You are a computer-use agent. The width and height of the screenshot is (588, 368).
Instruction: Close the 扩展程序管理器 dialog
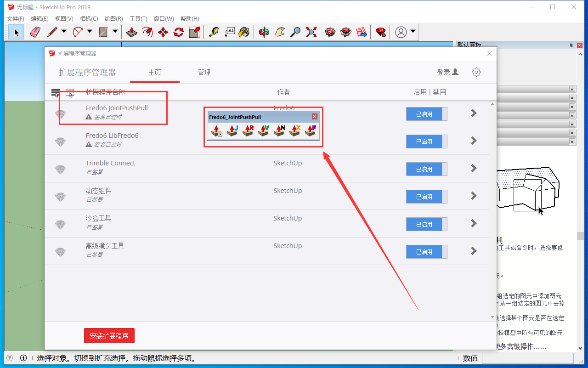click(x=490, y=54)
